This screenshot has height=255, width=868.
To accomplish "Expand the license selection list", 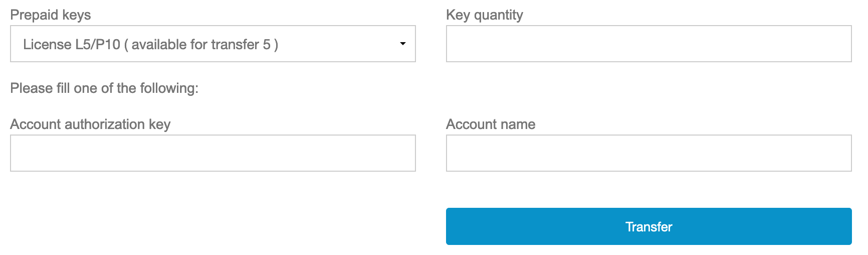I will 212,44.
